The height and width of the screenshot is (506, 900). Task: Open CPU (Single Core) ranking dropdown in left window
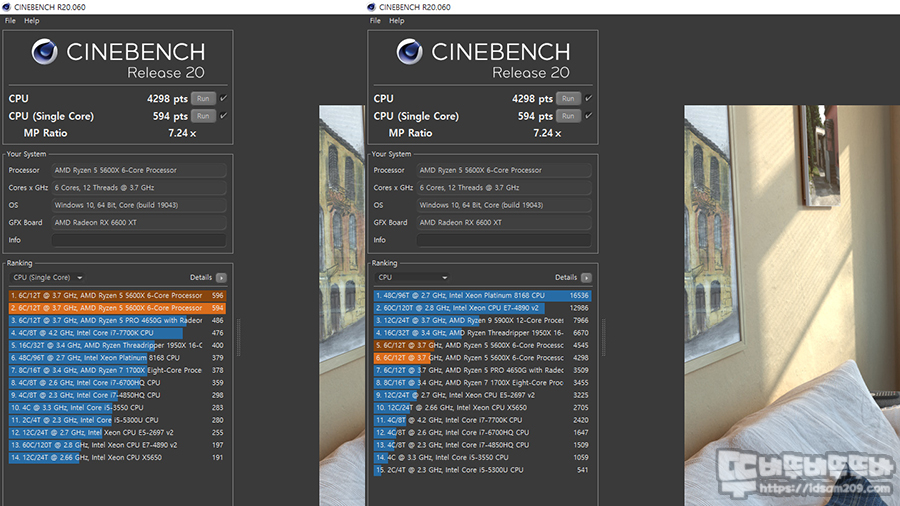point(47,278)
